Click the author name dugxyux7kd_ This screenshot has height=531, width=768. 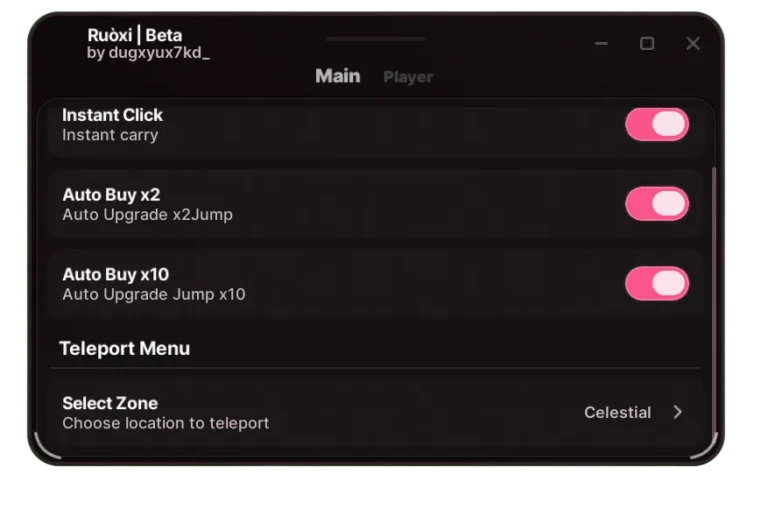tap(148, 53)
